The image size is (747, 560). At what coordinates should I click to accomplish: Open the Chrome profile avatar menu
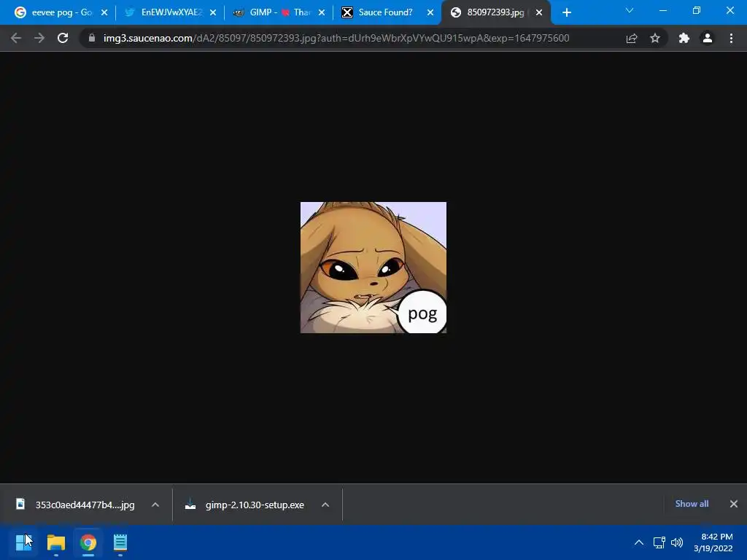708,38
